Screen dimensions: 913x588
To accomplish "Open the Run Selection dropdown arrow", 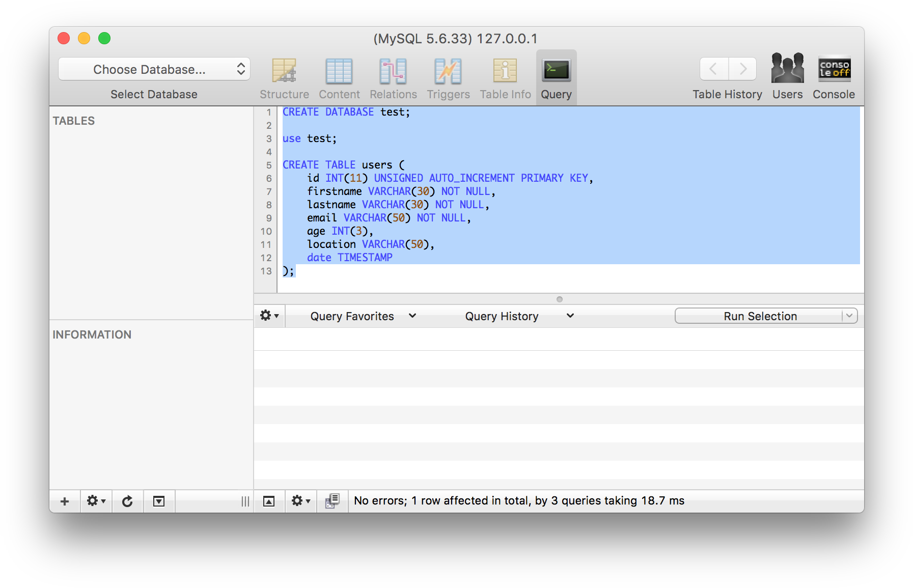I will coord(849,316).
